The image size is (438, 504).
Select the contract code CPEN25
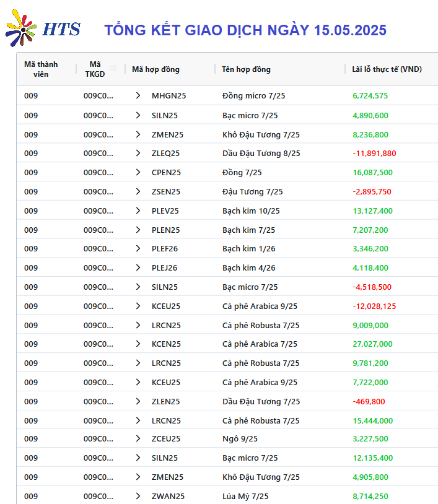(166, 173)
